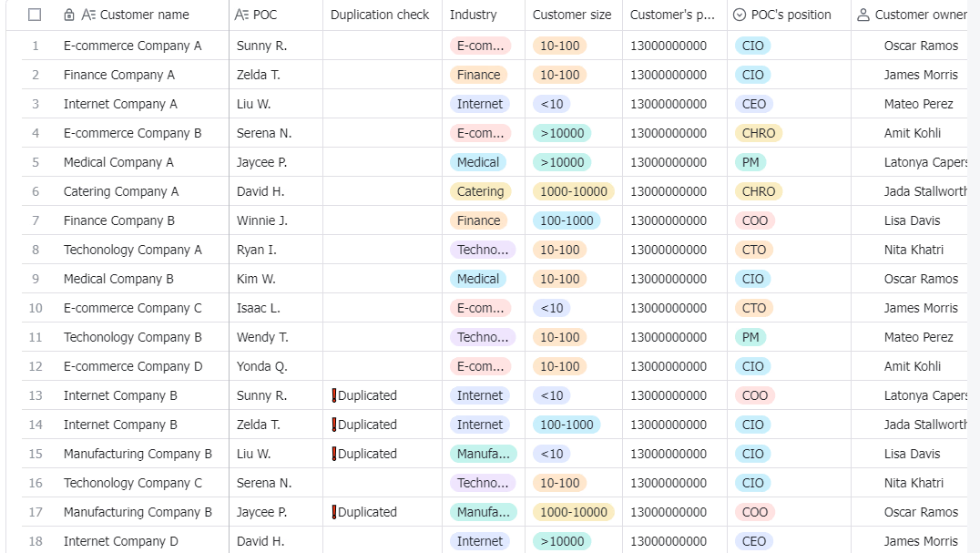Click the POC cell showing Wendy T.
The height and width of the screenshot is (553, 980).
coord(276,337)
